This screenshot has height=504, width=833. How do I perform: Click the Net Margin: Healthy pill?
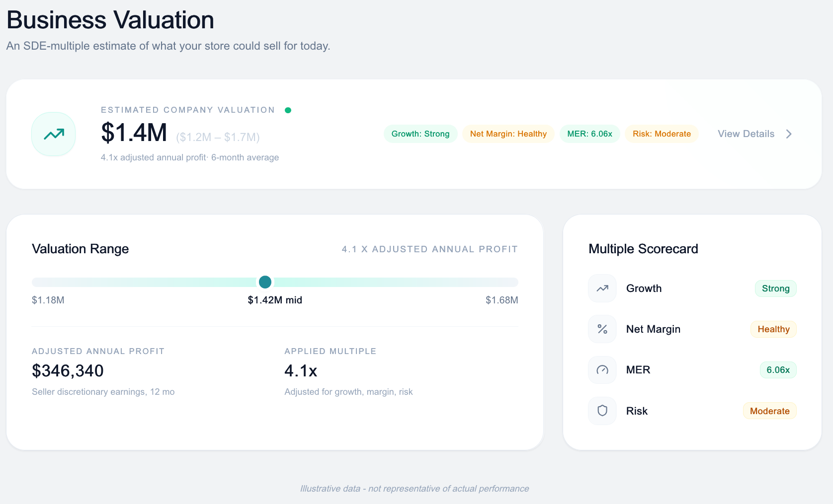point(508,134)
